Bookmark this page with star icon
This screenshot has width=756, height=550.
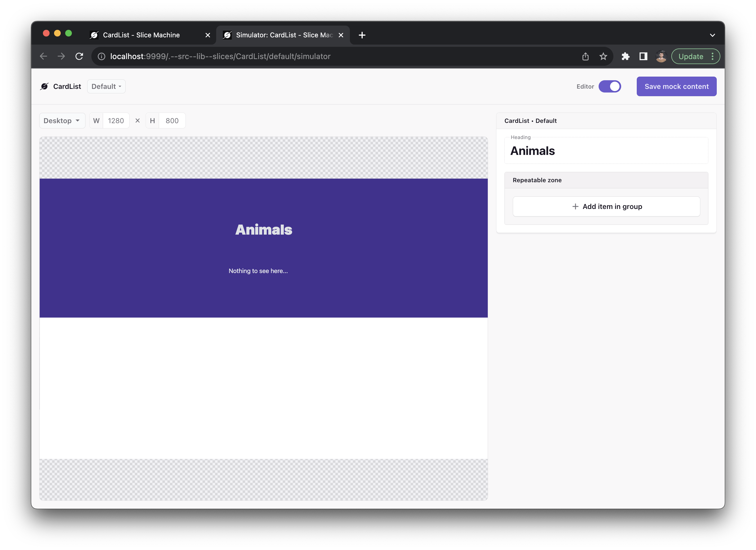pyautogui.click(x=603, y=56)
